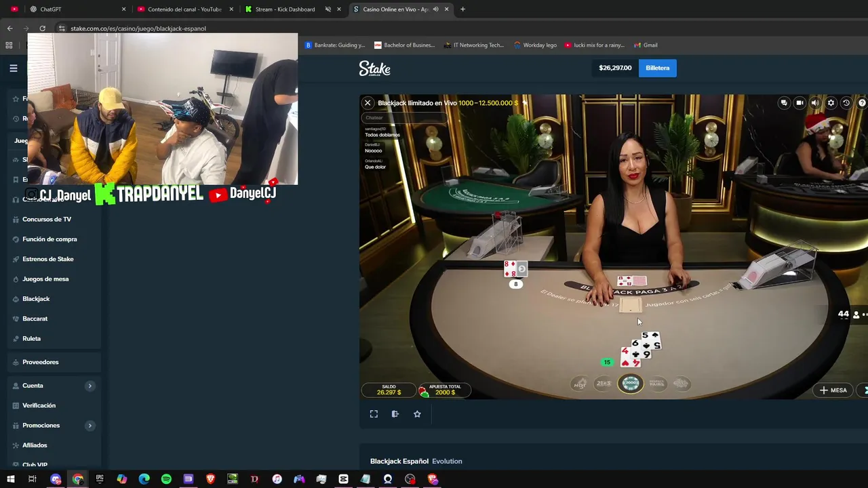
Task: Toggle the video camera icon
Action: (x=800, y=103)
